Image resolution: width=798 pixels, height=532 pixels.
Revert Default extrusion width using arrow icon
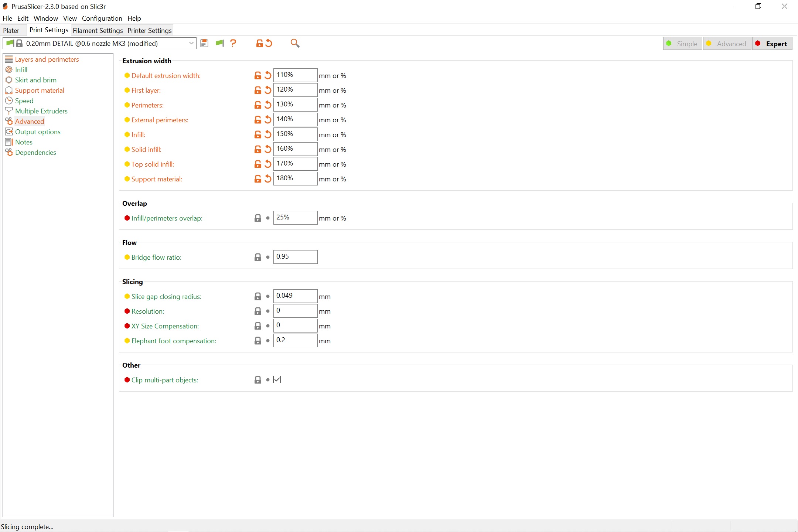pos(267,75)
